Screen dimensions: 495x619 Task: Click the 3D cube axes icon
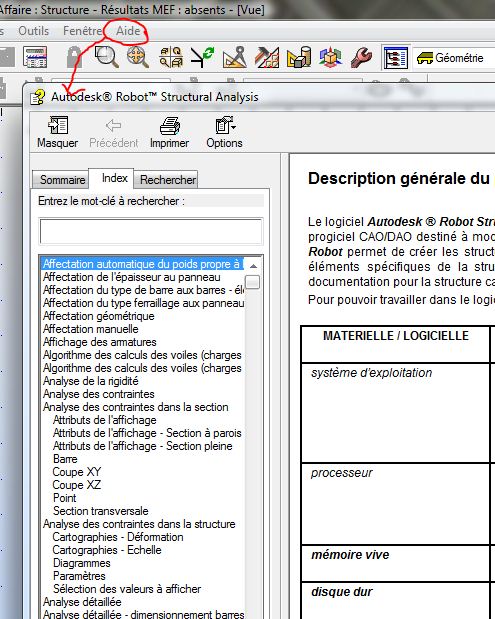coord(330,57)
